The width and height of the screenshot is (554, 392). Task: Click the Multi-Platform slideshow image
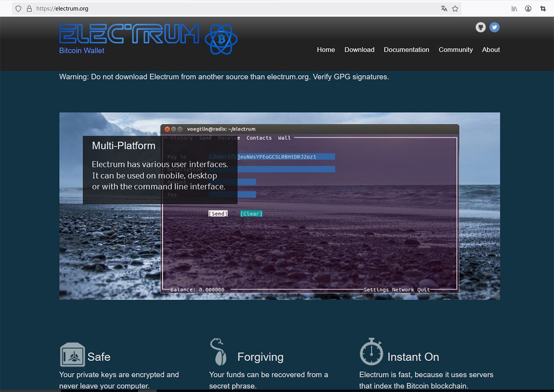tap(280, 206)
